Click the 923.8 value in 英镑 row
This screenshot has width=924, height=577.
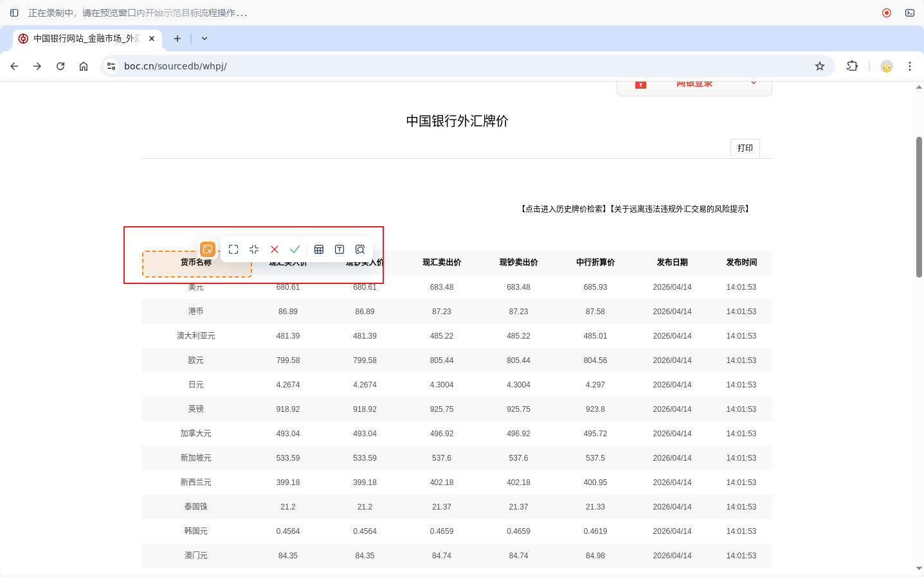coord(595,409)
